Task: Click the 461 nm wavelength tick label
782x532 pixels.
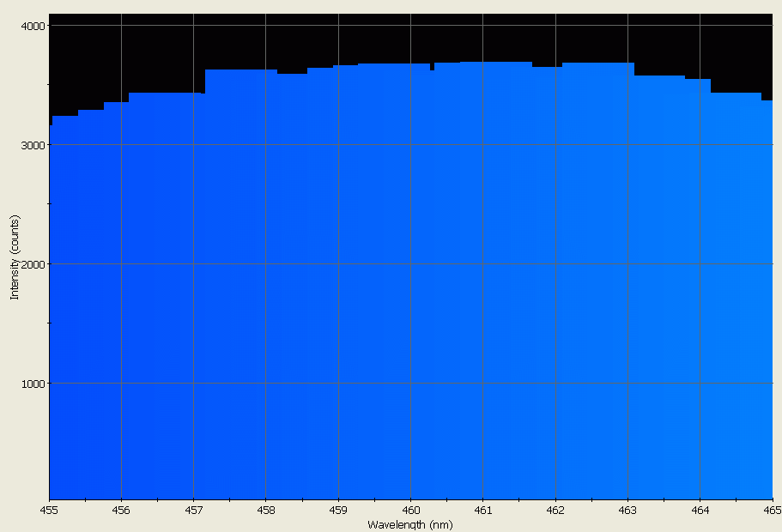Action: [482, 509]
